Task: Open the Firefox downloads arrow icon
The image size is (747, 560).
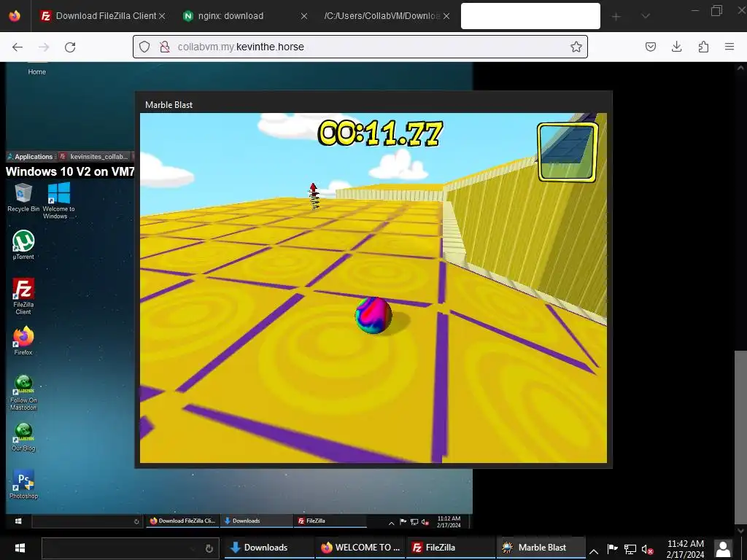Action: point(676,47)
